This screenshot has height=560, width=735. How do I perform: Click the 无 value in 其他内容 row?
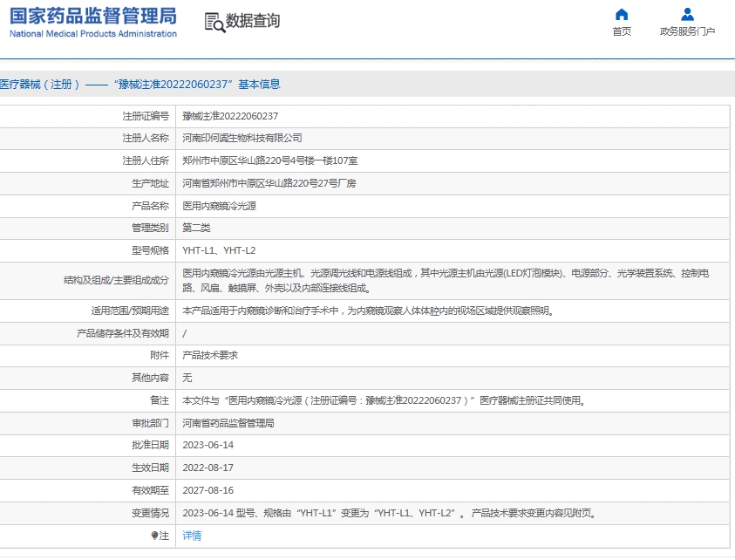click(187, 378)
